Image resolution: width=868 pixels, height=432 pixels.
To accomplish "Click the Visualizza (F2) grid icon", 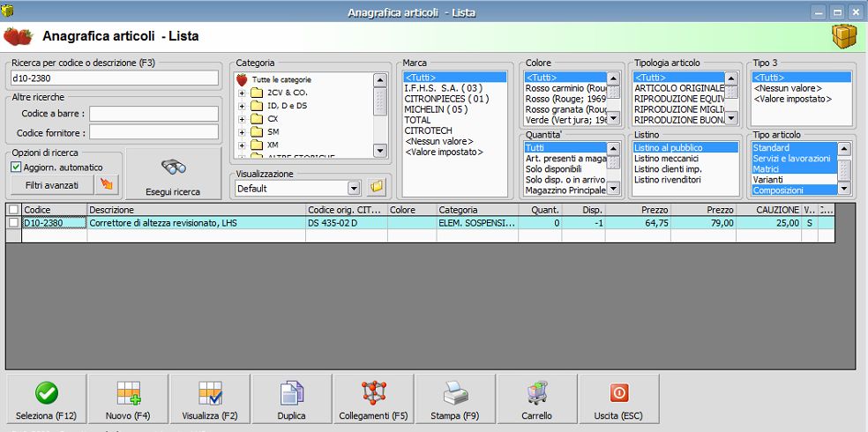I will 210,393.
